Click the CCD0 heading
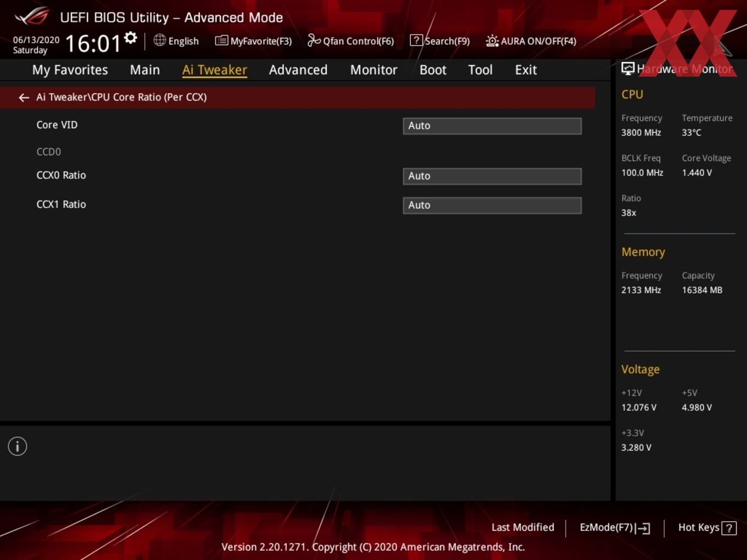 click(48, 152)
